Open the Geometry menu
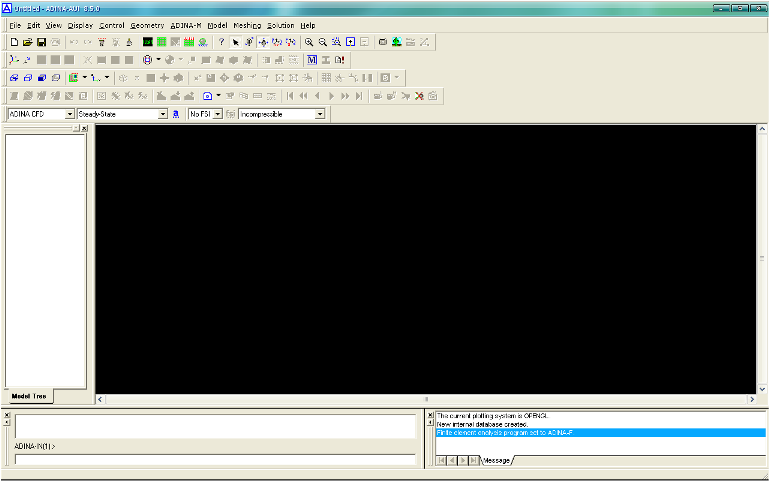The image size is (769, 481). click(x=147, y=24)
